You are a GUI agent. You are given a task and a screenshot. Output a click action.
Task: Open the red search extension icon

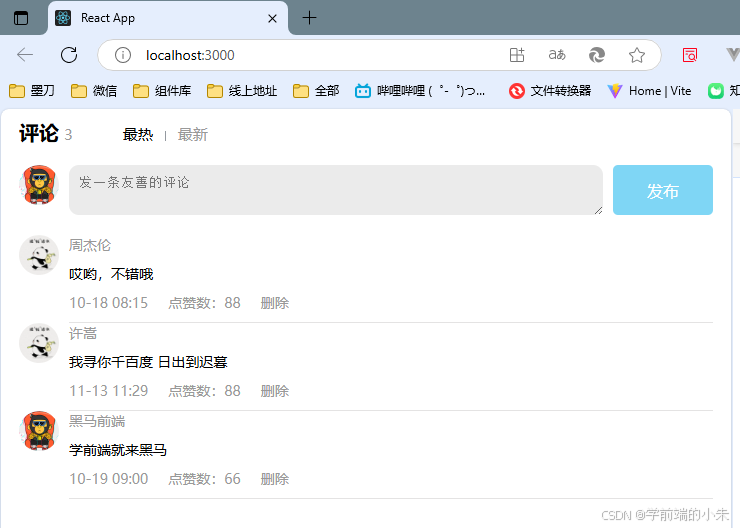pos(690,55)
